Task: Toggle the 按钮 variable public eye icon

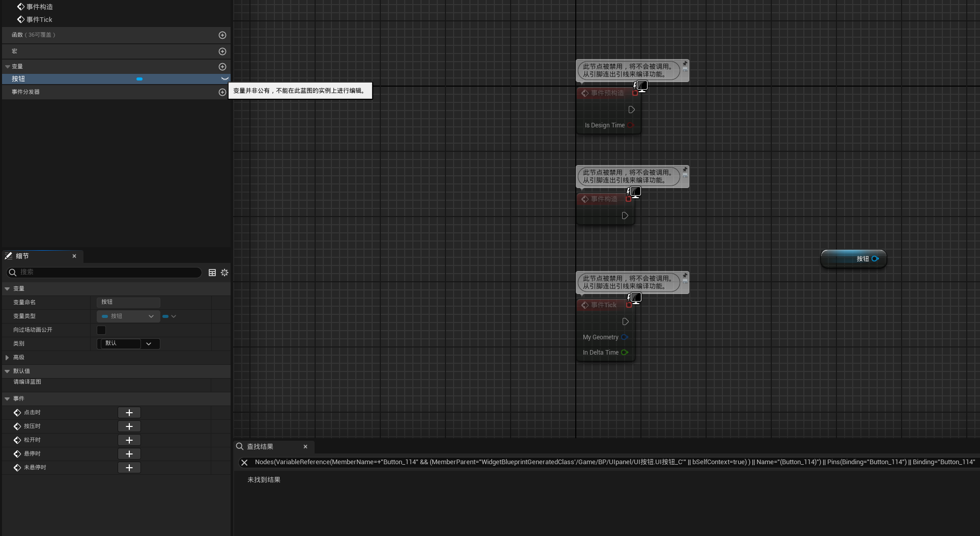Action: (225, 79)
